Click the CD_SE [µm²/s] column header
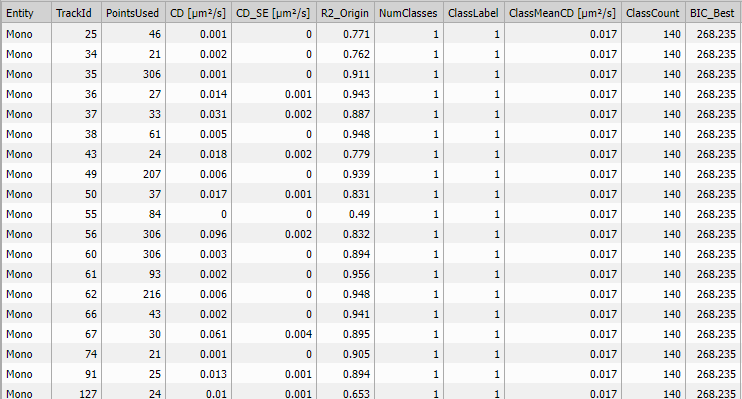Image resolution: width=742 pixels, height=399 pixels. click(274, 13)
